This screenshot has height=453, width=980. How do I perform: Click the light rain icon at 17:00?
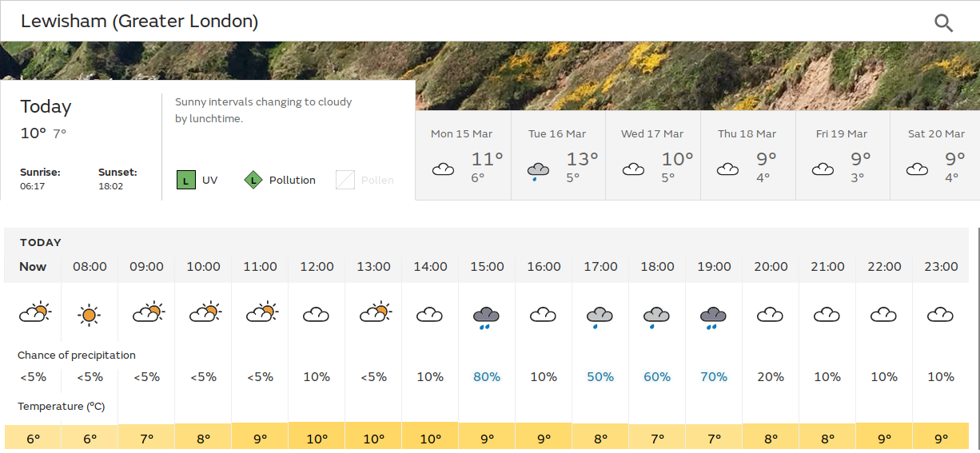pyautogui.click(x=600, y=316)
